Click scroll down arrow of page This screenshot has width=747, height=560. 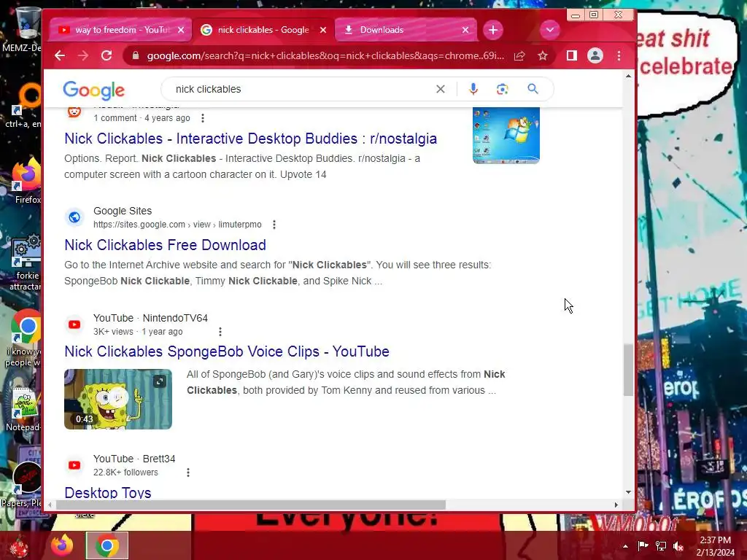pyautogui.click(x=628, y=492)
